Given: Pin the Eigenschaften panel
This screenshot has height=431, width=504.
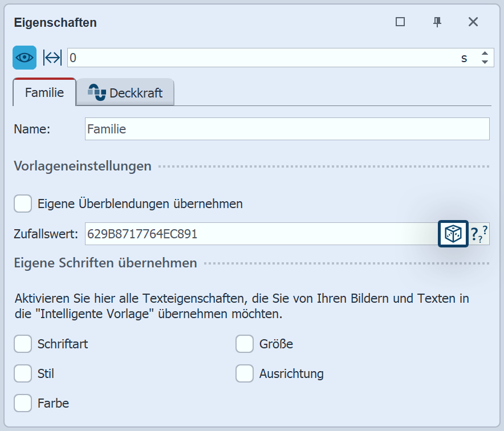Looking at the screenshot, I should click(x=437, y=22).
